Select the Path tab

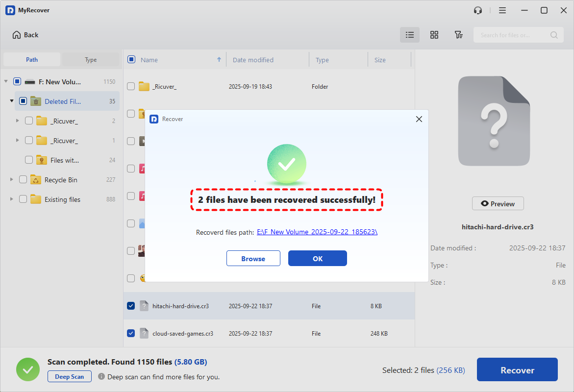[32, 60]
